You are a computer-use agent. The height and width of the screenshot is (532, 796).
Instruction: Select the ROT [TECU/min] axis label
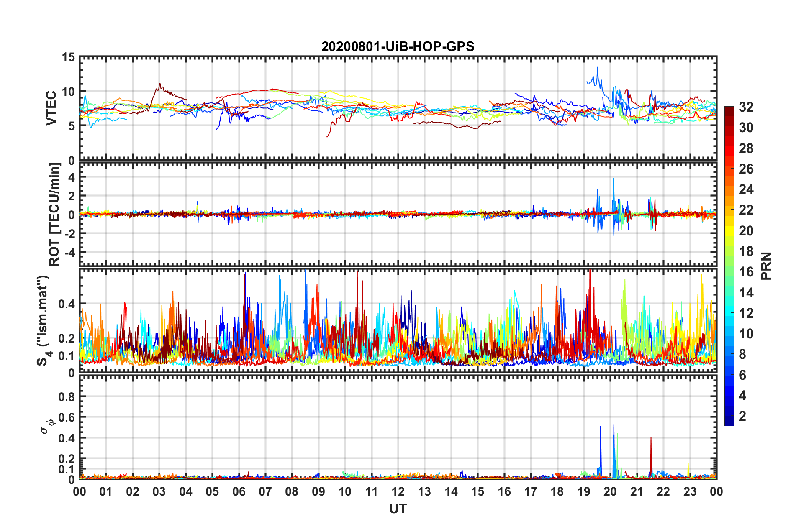[54, 215]
